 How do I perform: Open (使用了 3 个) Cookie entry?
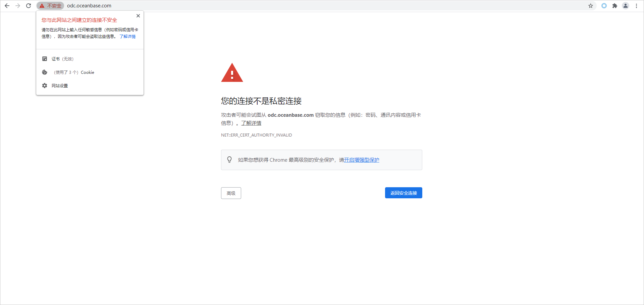(x=90, y=72)
